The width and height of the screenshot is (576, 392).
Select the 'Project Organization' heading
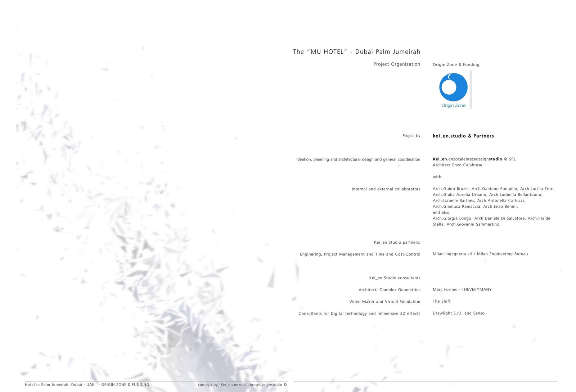396,64
